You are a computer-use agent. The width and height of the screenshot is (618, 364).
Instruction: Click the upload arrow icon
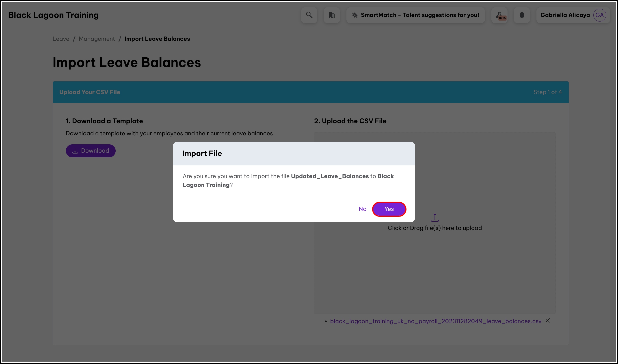point(434,217)
